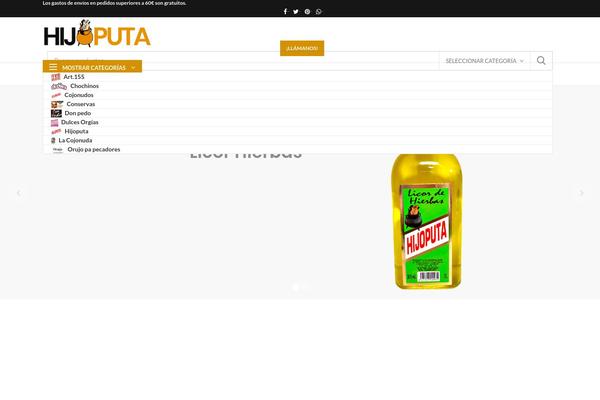The height and width of the screenshot is (400, 600).
Task: Click the ¡Llámanos! button
Action: (x=302, y=48)
